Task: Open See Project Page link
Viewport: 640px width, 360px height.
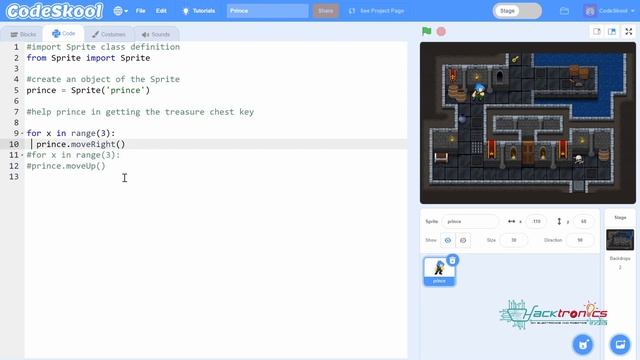Action: (x=376, y=11)
